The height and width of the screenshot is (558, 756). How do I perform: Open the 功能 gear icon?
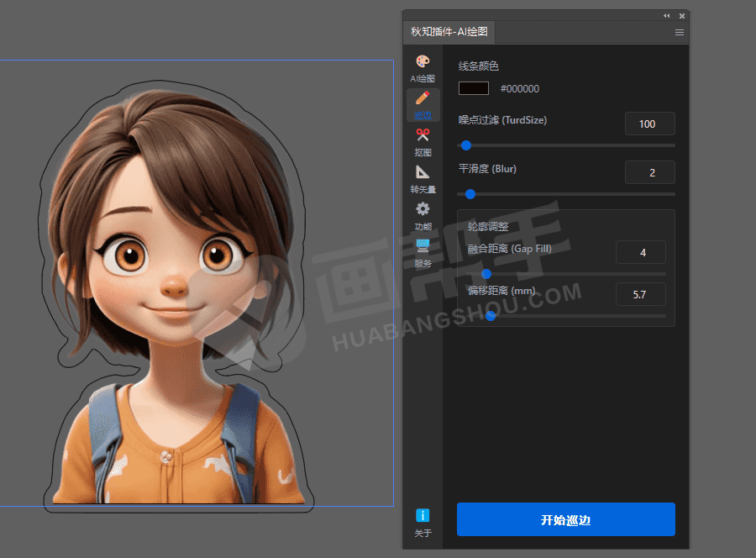tap(423, 215)
